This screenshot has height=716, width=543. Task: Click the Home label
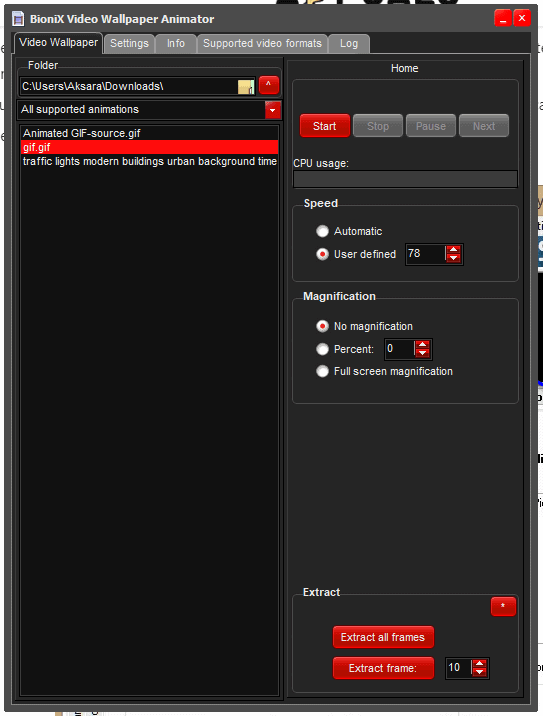[x=405, y=68]
